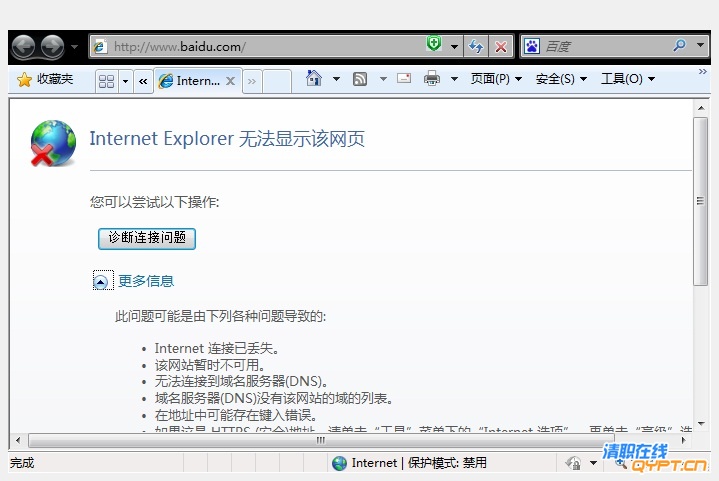Click the Baidu paw search provider icon
This screenshot has height=481, width=719.
point(532,46)
